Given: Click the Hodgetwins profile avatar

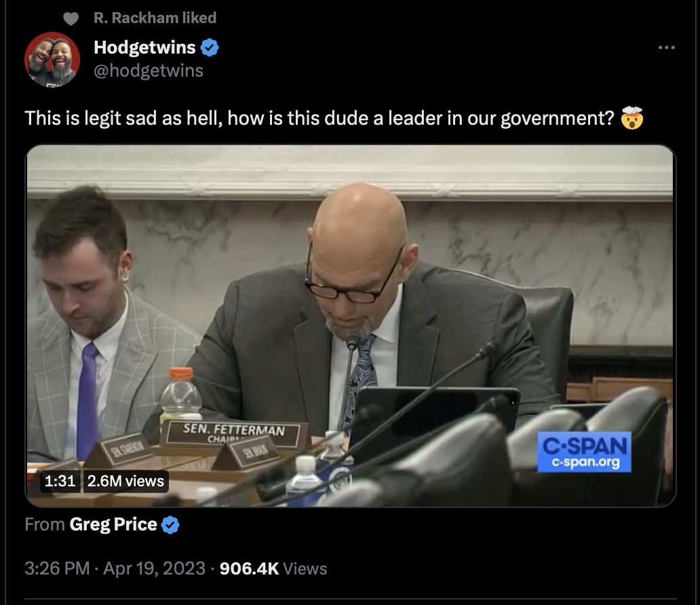Looking at the screenshot, I should tap(52, 60).
